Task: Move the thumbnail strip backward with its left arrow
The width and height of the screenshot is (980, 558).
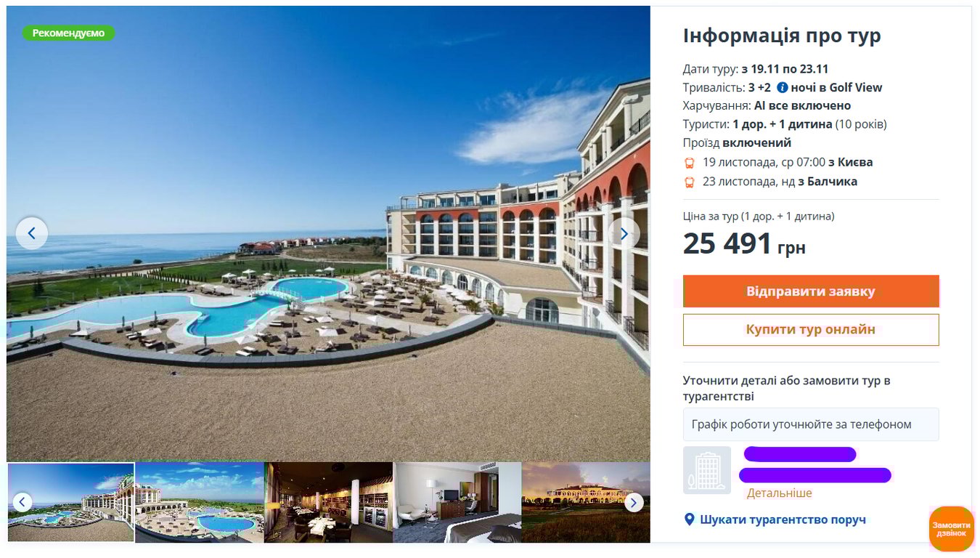Action: 23,502
